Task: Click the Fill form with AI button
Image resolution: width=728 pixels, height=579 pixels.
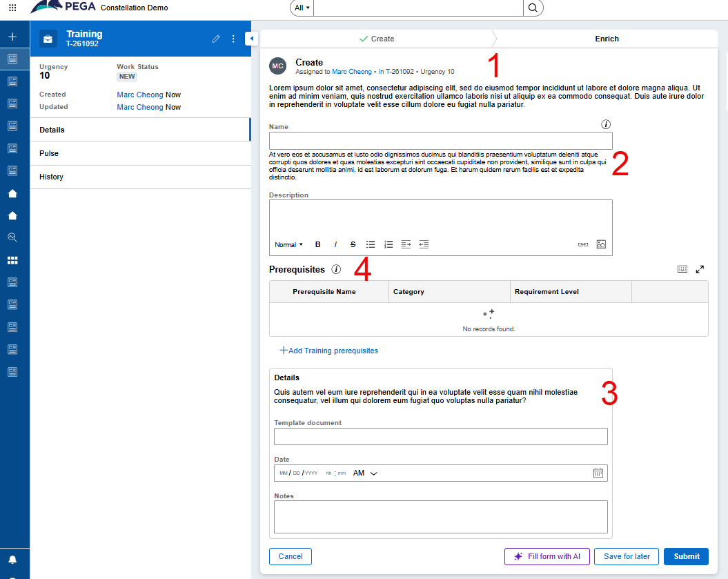Action: [547, 556]
